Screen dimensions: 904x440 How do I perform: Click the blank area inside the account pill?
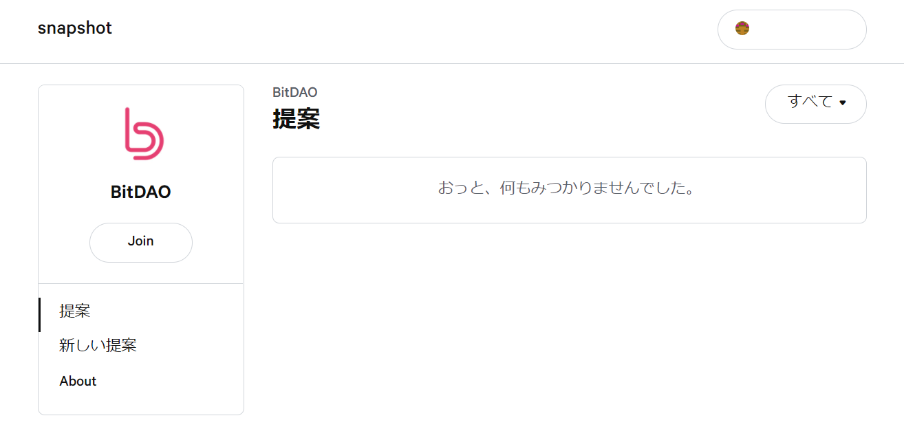click(807, 29)
